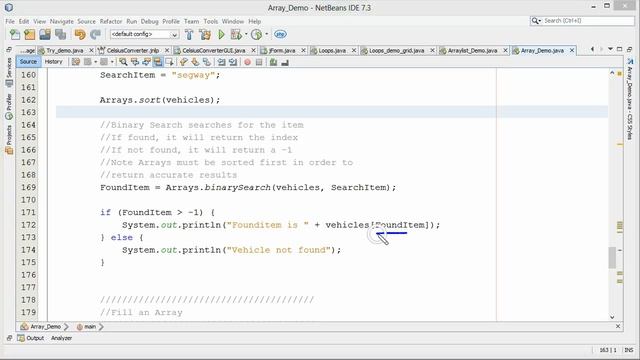Close the Loops.java tab
This screenshot has width=640, height=360.
(354, 50)
